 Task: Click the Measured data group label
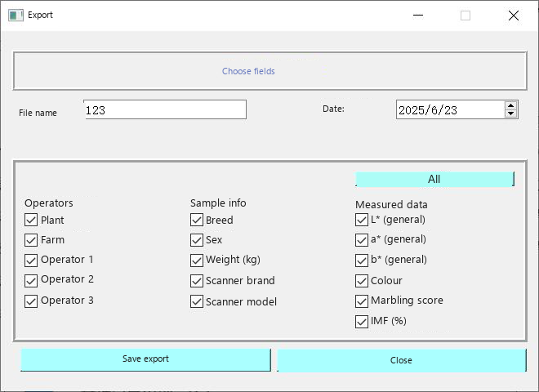click(x=391, y=205)
